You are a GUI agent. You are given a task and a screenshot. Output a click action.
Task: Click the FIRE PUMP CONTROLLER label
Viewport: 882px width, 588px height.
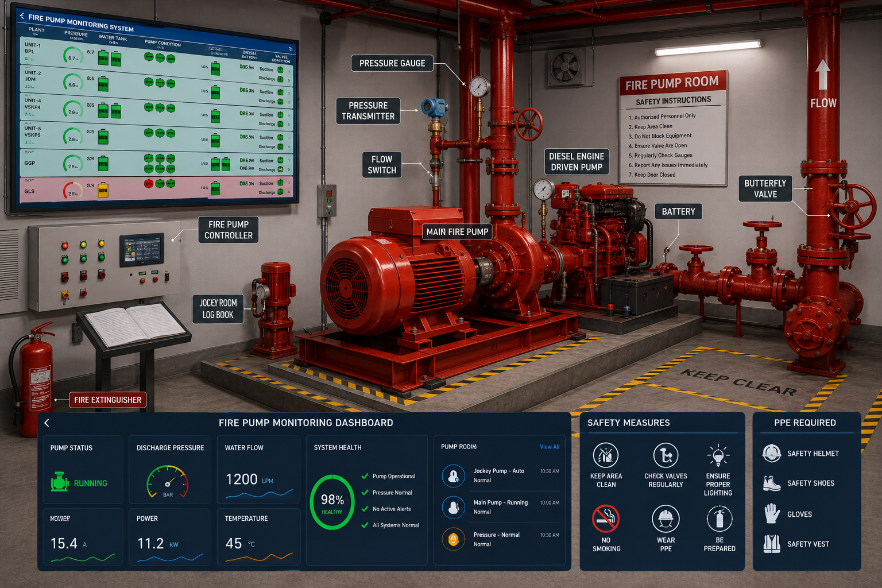pyautogui.click(x=229, y=230)
